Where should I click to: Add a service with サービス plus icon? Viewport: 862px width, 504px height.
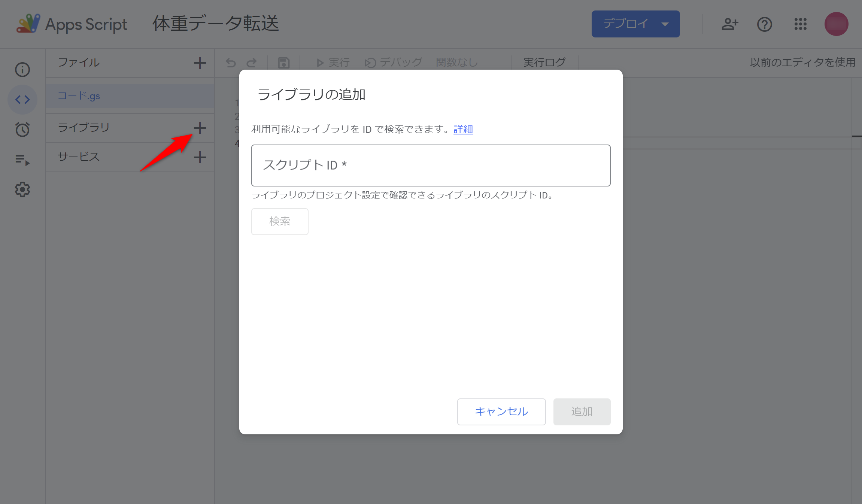pos(200,157)
